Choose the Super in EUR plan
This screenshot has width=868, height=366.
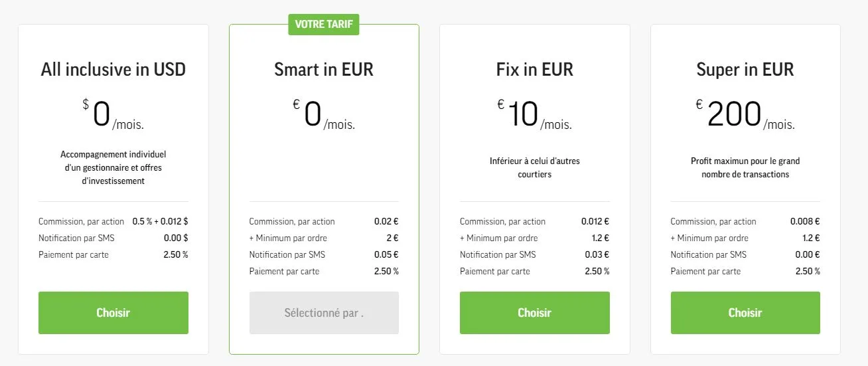click(745, 313)
